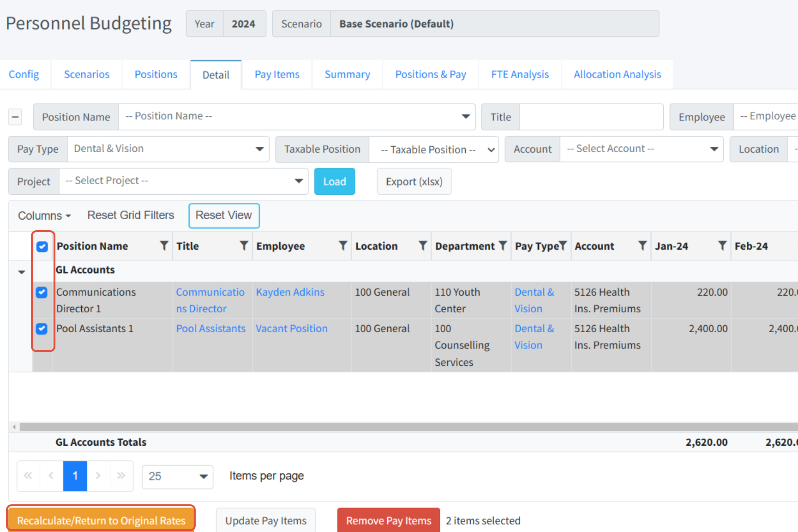
Task: Switch to the Positions tab
Action: 156,74
